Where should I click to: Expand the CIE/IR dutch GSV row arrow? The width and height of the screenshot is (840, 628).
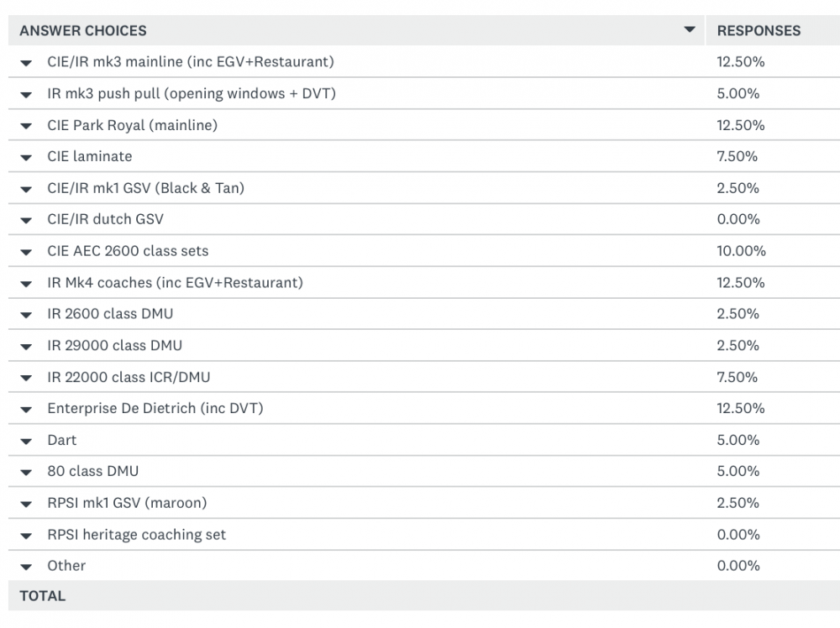27,220
